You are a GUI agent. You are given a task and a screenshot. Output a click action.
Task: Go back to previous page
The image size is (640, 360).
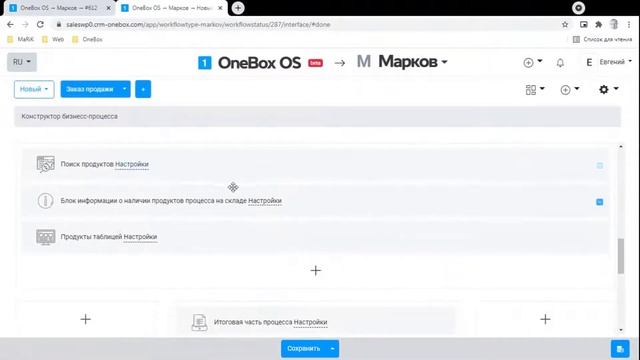pyautogui.click(x=10, y=24)
